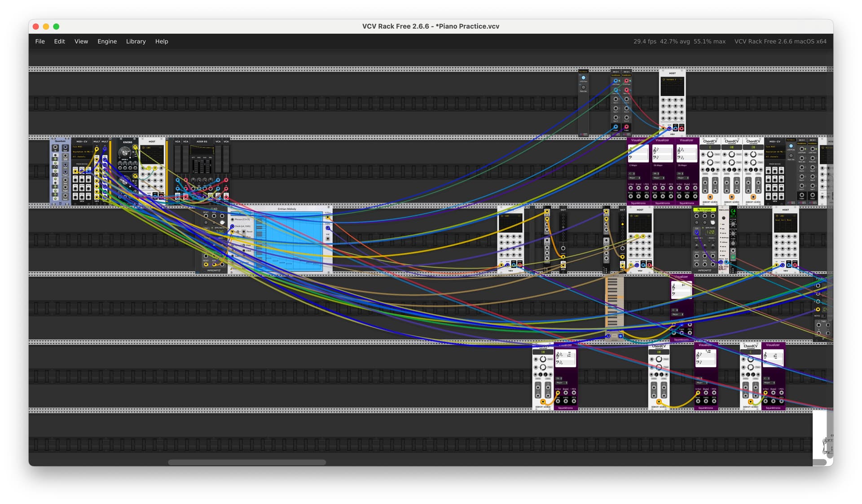Image resolution: width=862 pixels, height=504 pixels.
Task: Click the Help menu
Action: [x=162, y=41]
